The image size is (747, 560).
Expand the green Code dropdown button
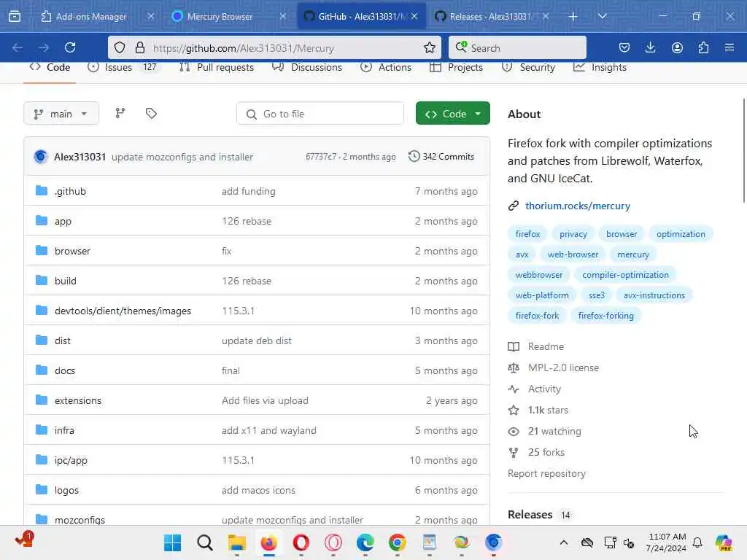(x=452, y=113)
